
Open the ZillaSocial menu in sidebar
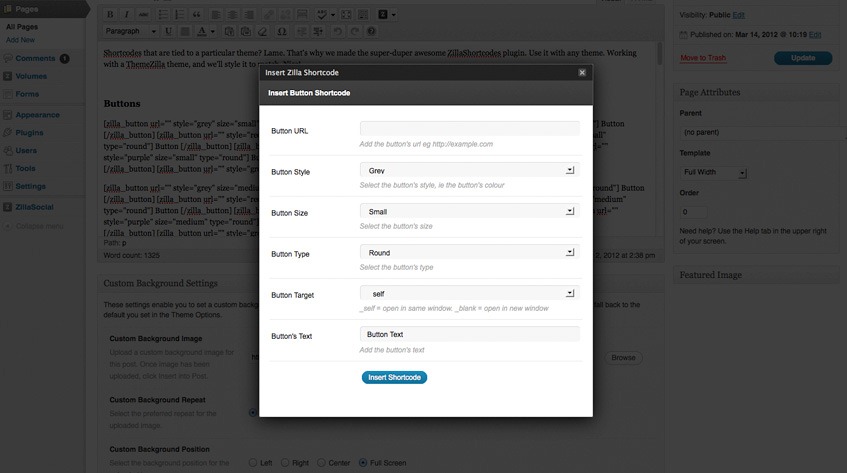tap(34, 207)
